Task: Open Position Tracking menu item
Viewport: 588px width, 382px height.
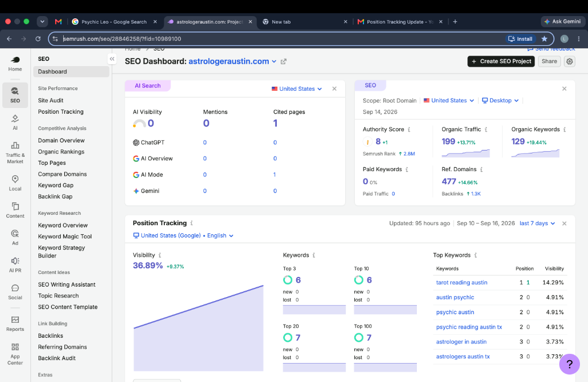Action: coord(61,112)
